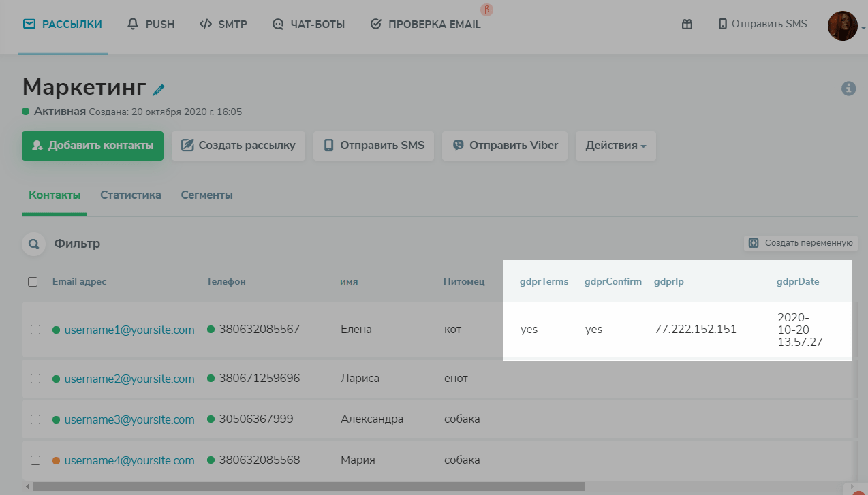Open PUSH section with bell icon
This screenshot has width=868, height=495.
point(151,25)
